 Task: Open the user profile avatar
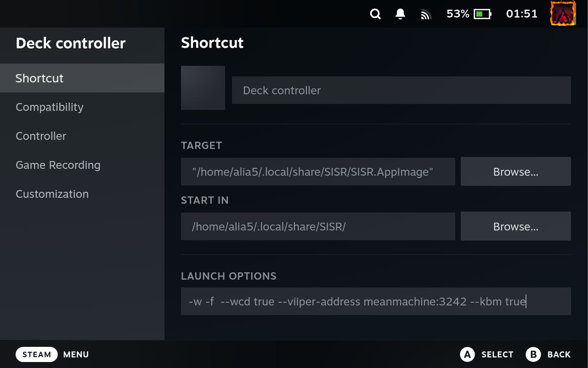(563, 14)
